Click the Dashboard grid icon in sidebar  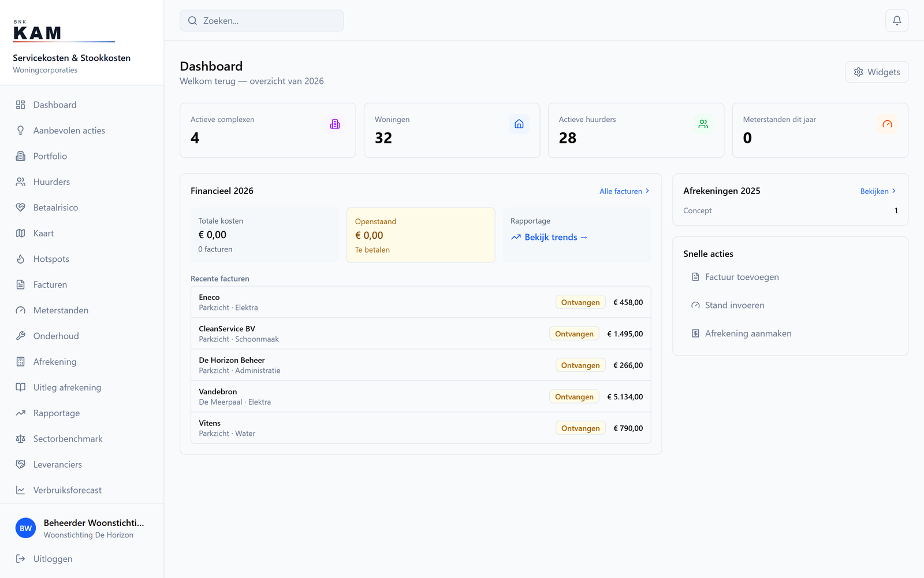[x=21, y=105]
